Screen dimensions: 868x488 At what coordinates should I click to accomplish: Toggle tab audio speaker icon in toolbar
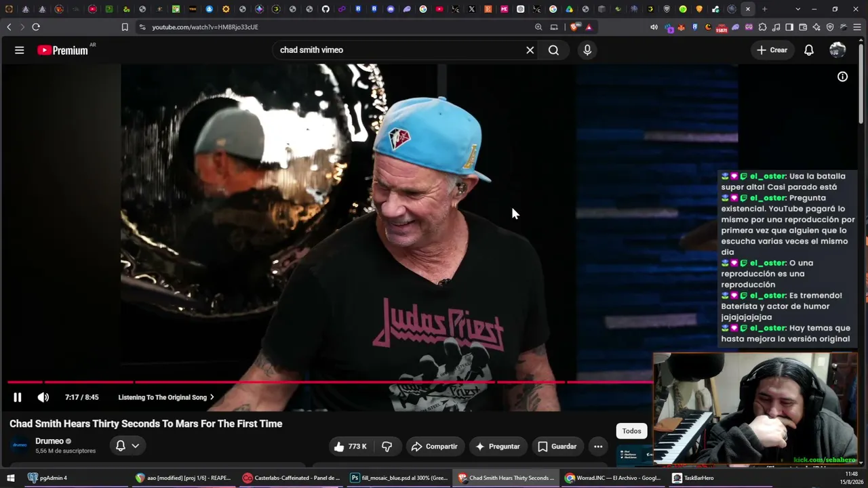point(654,27)
